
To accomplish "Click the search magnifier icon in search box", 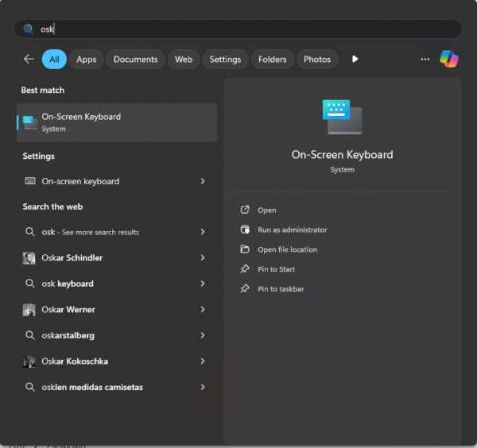I will (28, 29).
